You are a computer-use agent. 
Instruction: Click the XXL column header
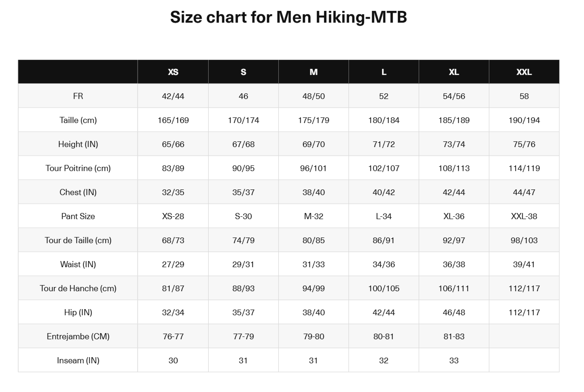click(524, 72)
